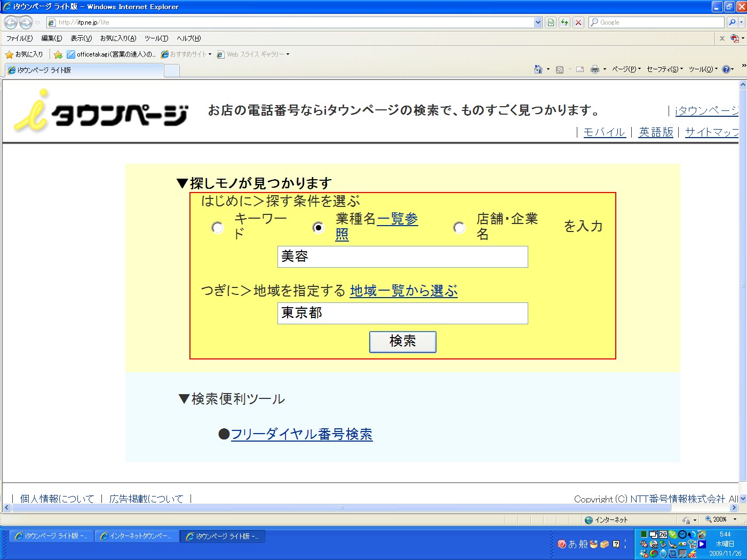The height and width of the screenshot is (560, 747).
Task: Click the browser Forward arrow button
Action: pos(26,22)
